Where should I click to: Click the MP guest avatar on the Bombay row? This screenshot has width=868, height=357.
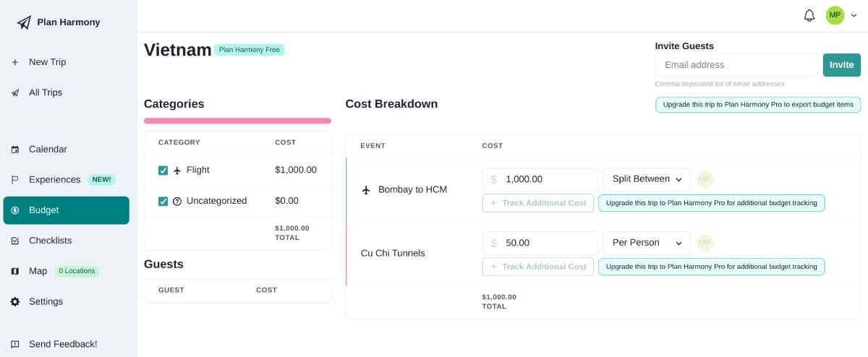click(705, 179)
